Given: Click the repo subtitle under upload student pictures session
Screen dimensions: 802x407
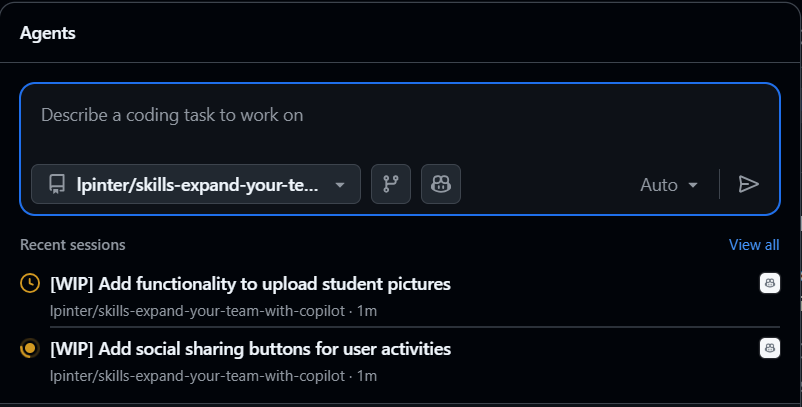Looking at the screenshot, I should pyautogui.click(x=213, y=311).
